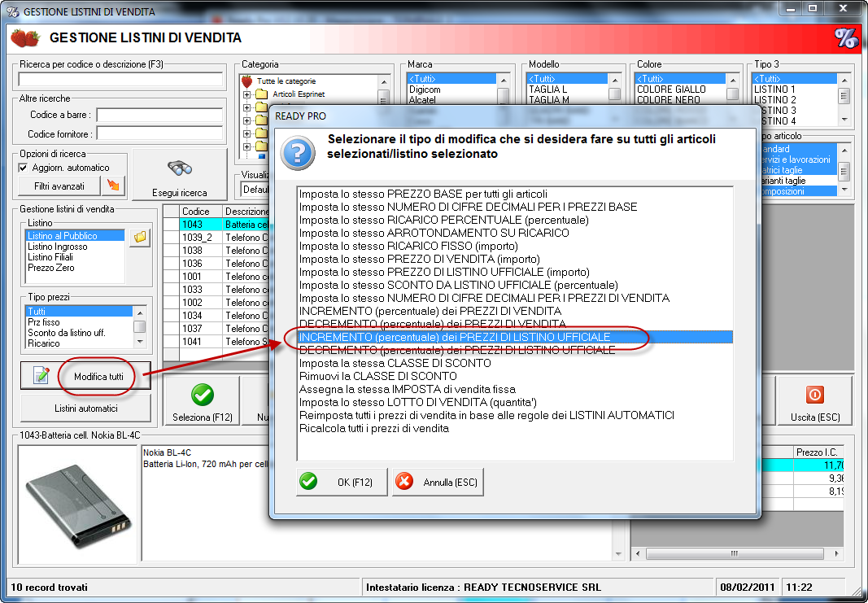Viewport: 868px width, 603px height.
Task: Click the blue question mark dialog icon
Action: (298, 153)
